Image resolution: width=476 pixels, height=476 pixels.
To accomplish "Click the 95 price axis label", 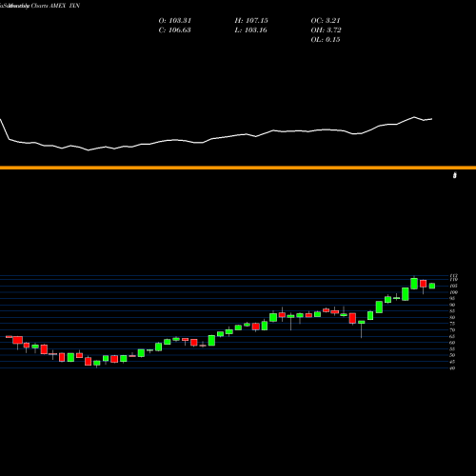I will (x=452, y=299).
